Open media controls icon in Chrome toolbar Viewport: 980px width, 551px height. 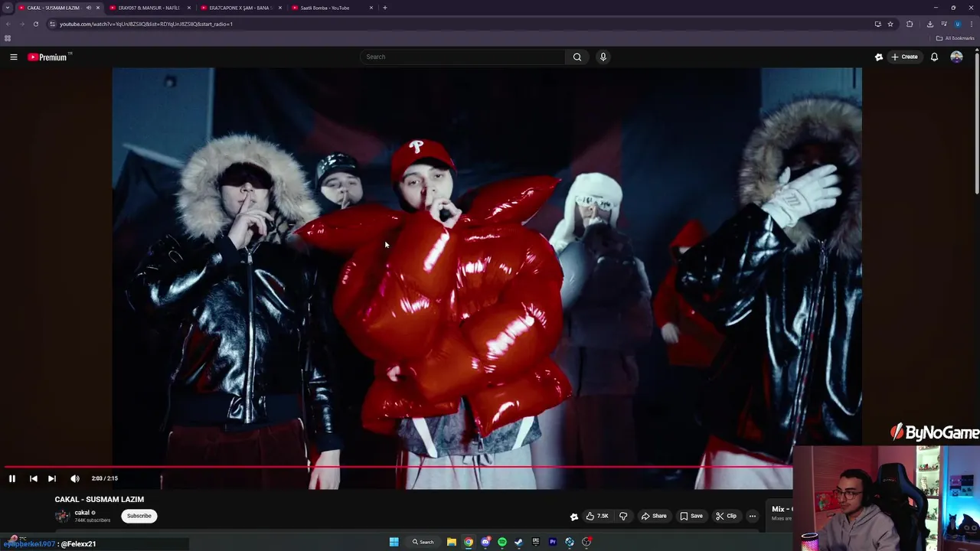click(x=944, y=24)
